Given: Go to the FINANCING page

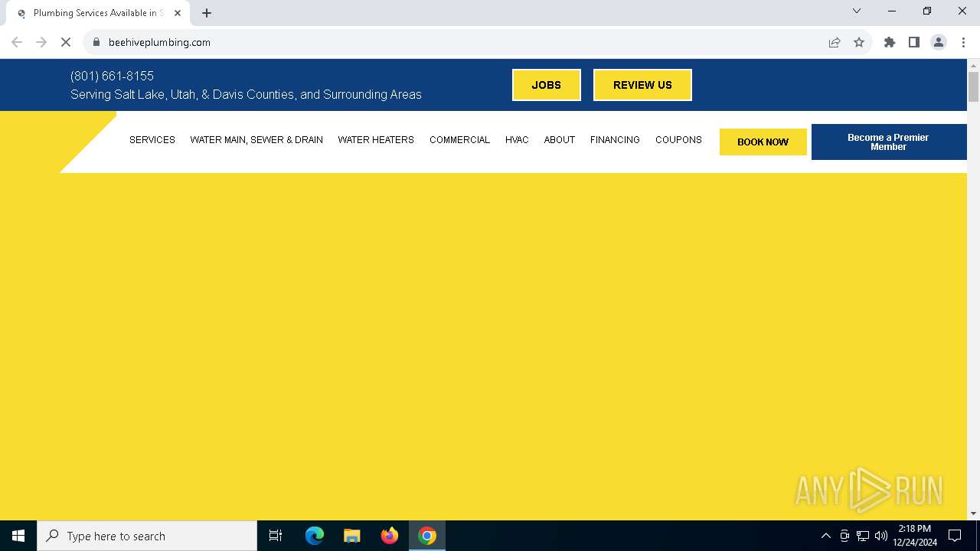Looking at the screenshot, I should point(615,140).
